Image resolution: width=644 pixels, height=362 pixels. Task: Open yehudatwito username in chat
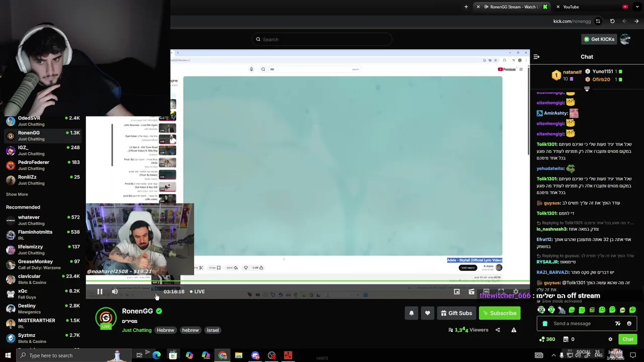[x=550, y=169]
